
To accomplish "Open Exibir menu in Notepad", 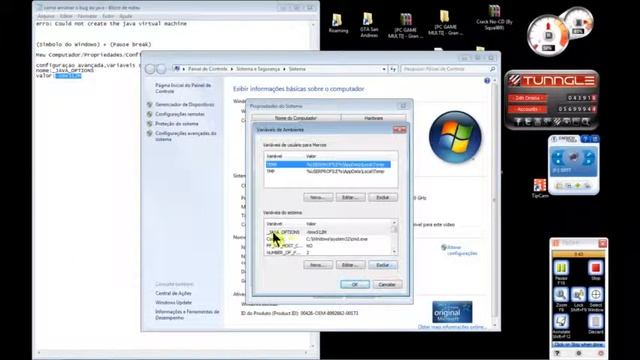I will [x=108, y=16].
